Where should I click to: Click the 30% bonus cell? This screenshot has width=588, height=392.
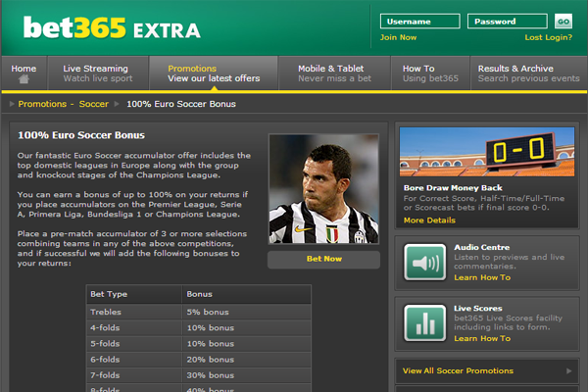247,375
